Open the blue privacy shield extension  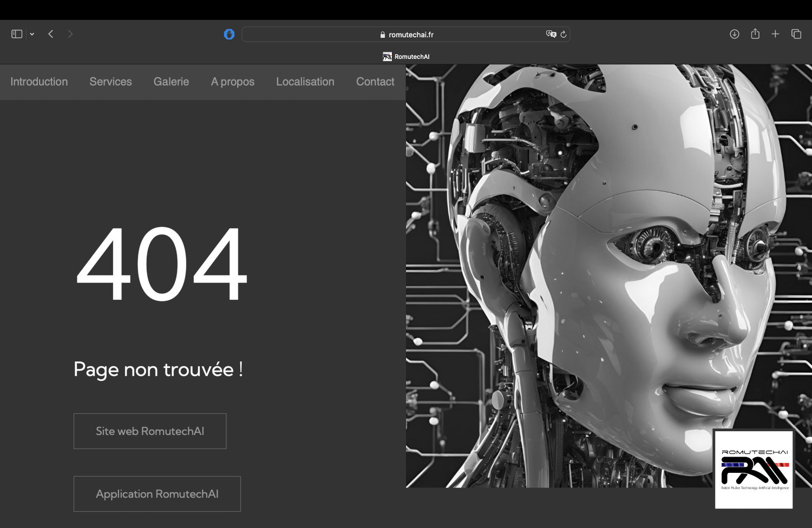[x=229, y=34]
